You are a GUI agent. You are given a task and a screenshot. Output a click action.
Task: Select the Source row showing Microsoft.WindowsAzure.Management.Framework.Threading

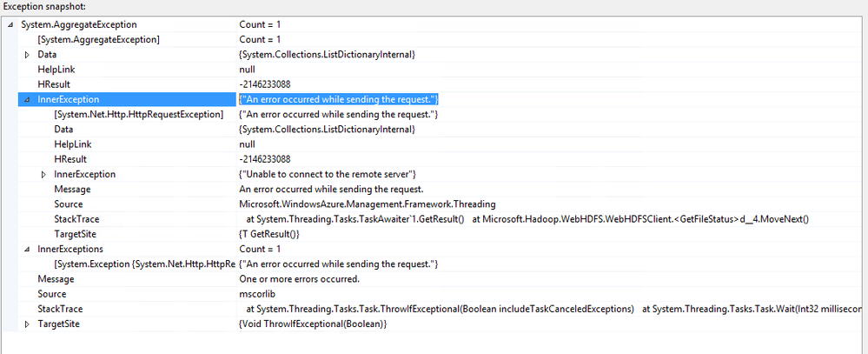click(69, 204)
